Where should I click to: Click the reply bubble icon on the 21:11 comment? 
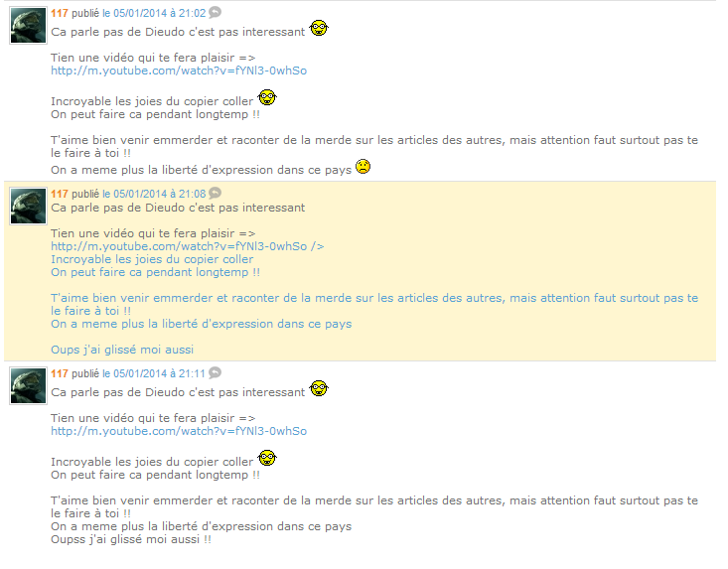click(x=215, y=372)
